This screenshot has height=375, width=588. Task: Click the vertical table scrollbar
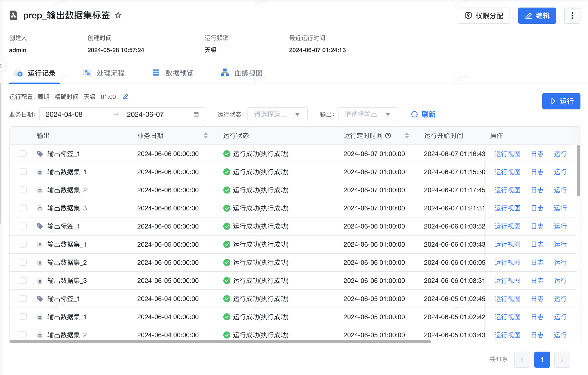578,170
